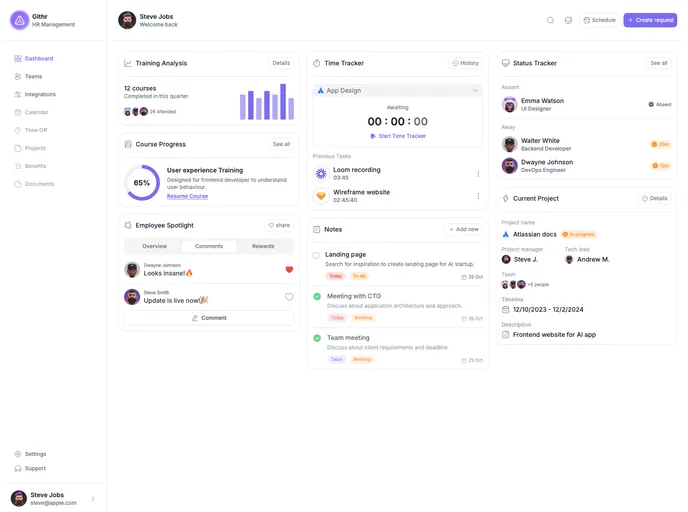Switch to Rewards tab
The height and width of the screenshot is (512, 688).
263,246
